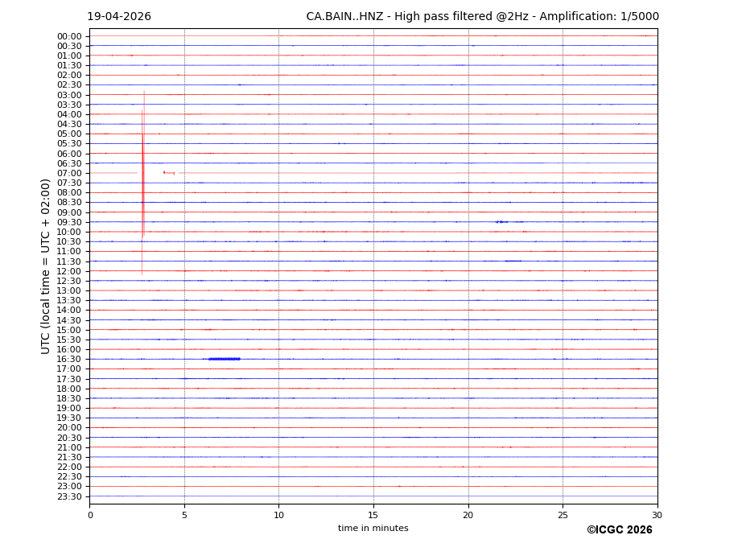The image size is (746, 560).
Task: Select the blue burst on the 11:30 trace
Action: pyautogui.click(x=513, y=261)
